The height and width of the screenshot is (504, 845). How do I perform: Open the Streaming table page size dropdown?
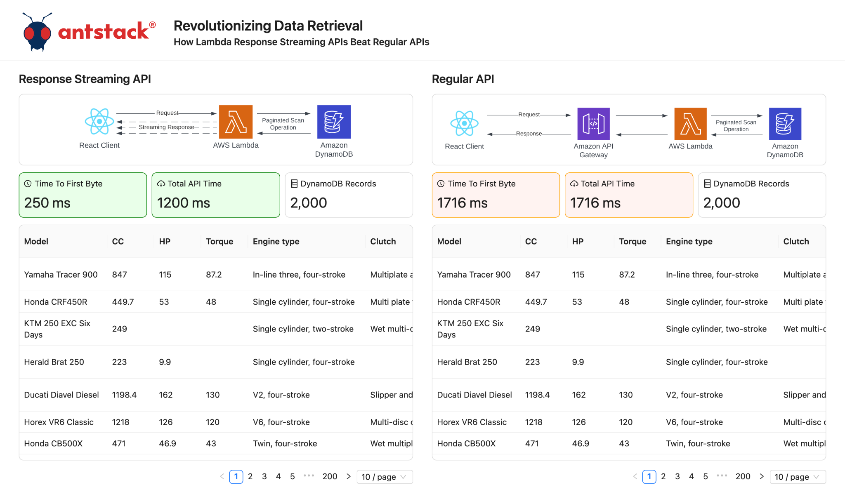[385, 477]
